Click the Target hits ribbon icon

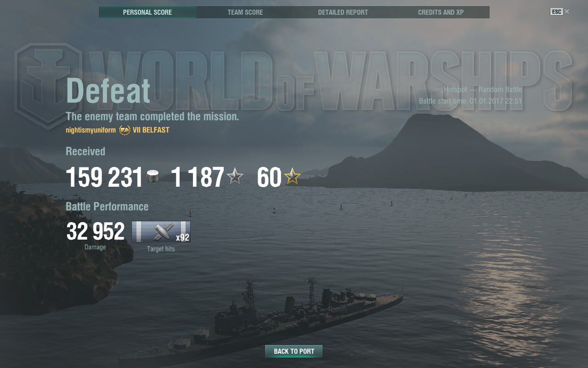click(x=161, y=231)
